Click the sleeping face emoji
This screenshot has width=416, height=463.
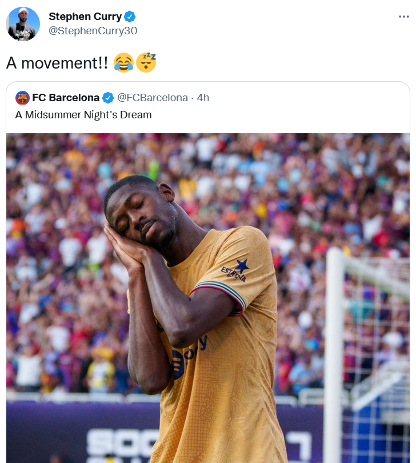pos(146,62)
